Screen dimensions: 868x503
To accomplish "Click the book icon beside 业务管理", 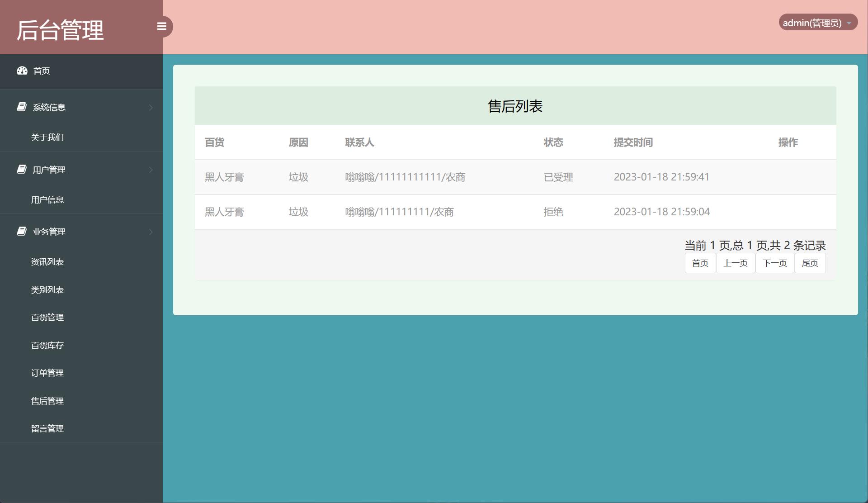I will [x=21, y=231].
